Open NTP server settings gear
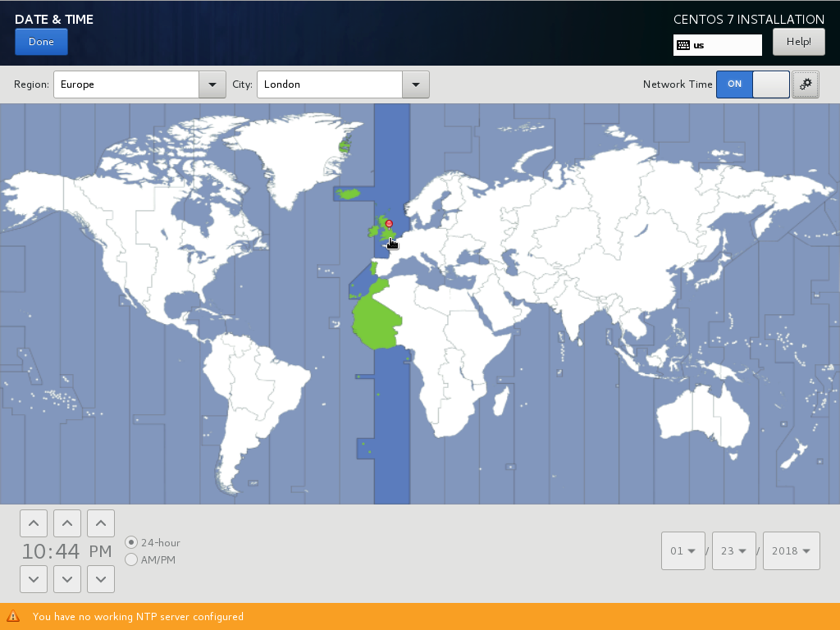The width and height of the screenshot is (840, 630). [806, 84]
